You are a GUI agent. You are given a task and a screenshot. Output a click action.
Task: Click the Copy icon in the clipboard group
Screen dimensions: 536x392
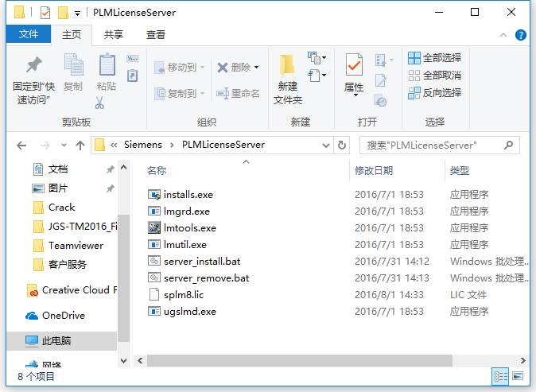click(73, 64)
